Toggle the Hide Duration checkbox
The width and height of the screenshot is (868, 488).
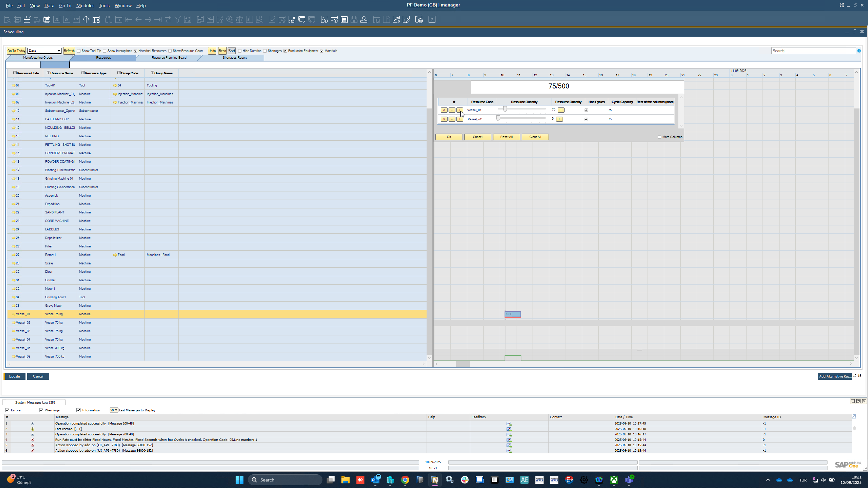click(x=240, y=51)
